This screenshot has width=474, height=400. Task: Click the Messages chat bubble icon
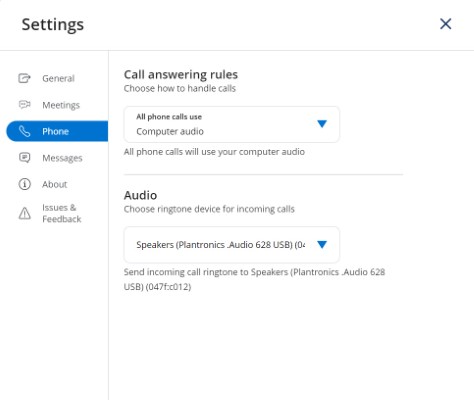click(x=24, y=158)
